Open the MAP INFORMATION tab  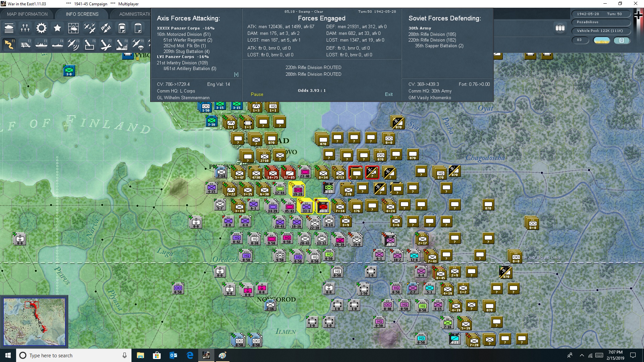(x=27, y=14)
